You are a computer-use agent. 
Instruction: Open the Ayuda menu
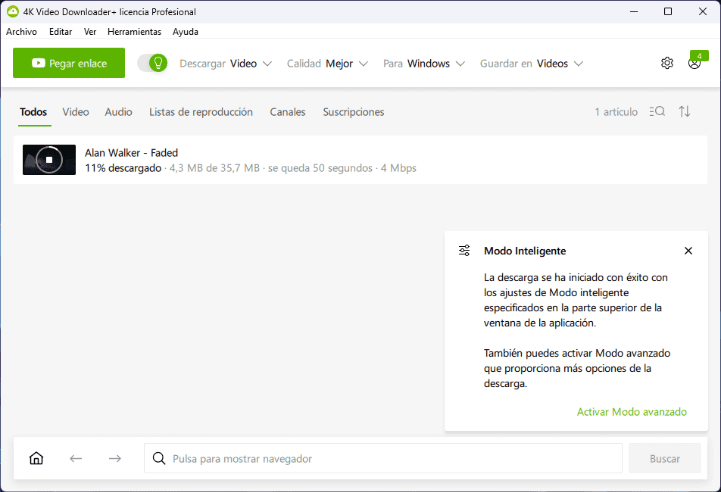(x=185, y=32)
